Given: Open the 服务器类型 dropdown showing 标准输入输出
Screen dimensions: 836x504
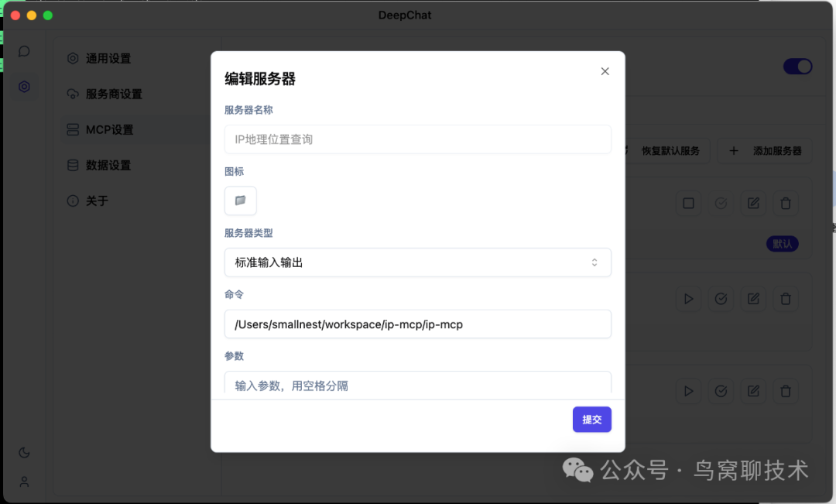Looking at the screenshot, I should pyautogui.click(x=417, y=262).
